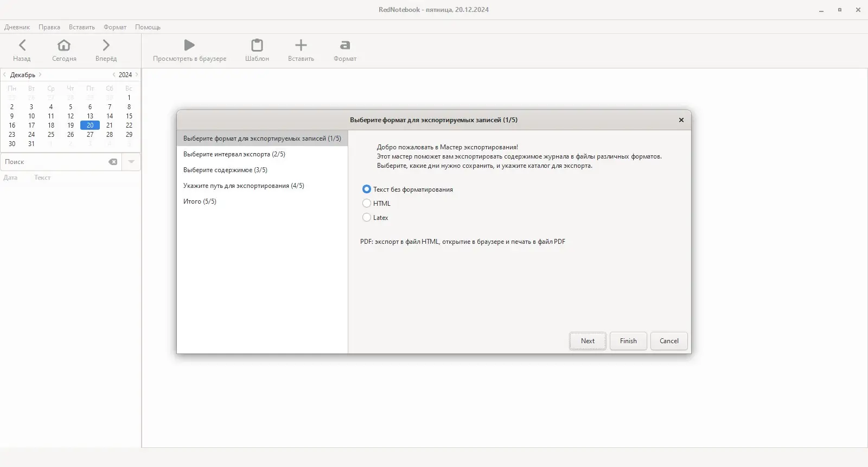Select December 13 in the calendar
The image size is (868, 467).
point(90,116)
